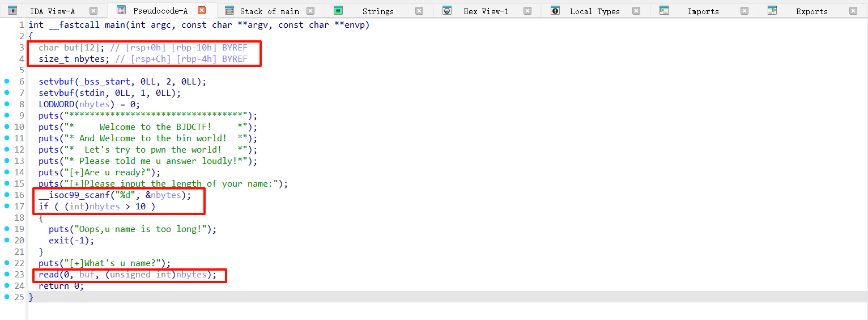Open the Exports tab
The height and width of the screenshot is (320, 868).
point(811,11)
